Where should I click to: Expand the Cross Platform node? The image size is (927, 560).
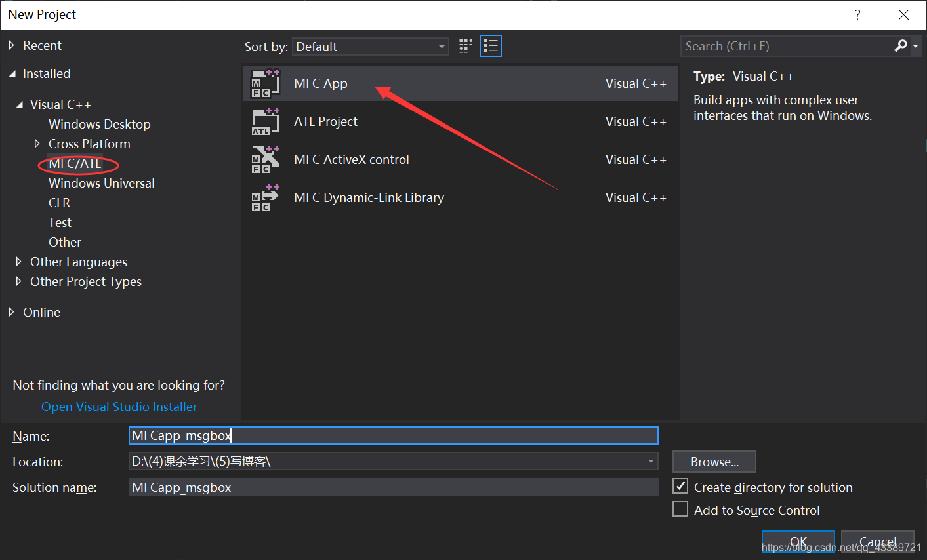click(x=37, y=144)
